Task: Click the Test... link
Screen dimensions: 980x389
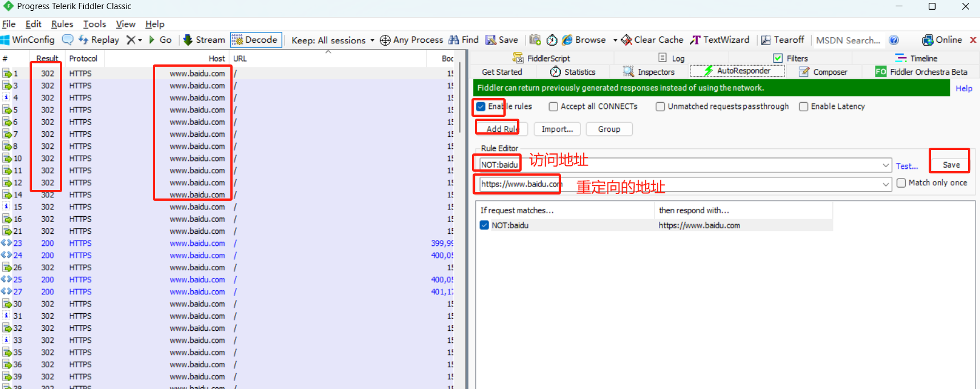Action: point(906,166)
